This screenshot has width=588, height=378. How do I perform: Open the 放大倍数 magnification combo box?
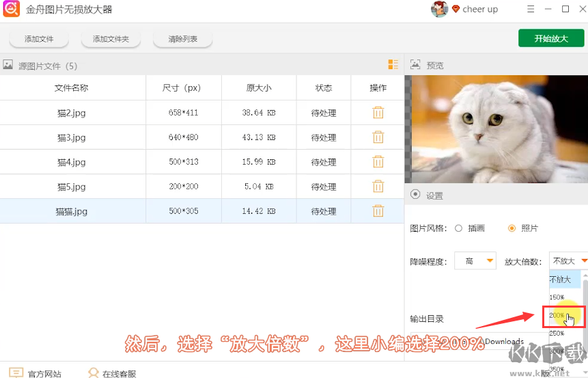click(568, 261)
